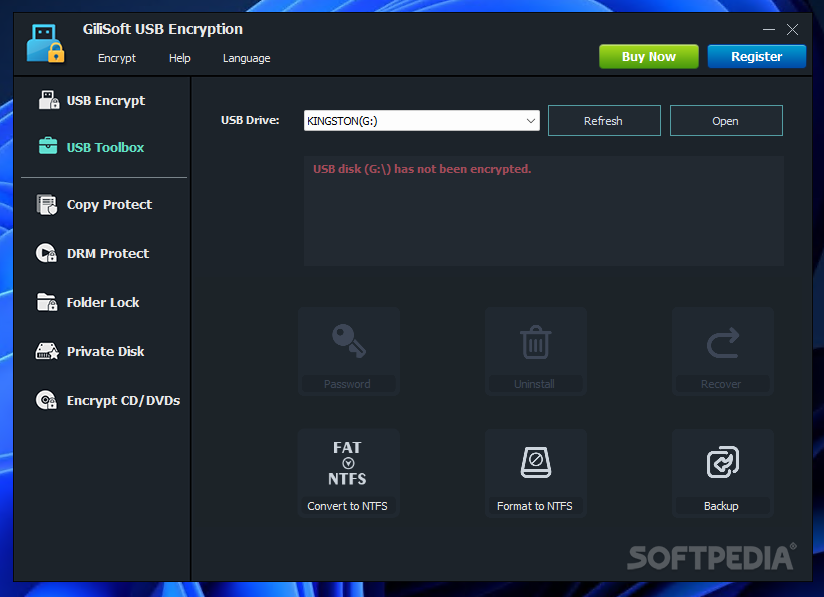Minimize the GiliSoft window
This screenshot has width=824, height=597.
click(769, 29)
